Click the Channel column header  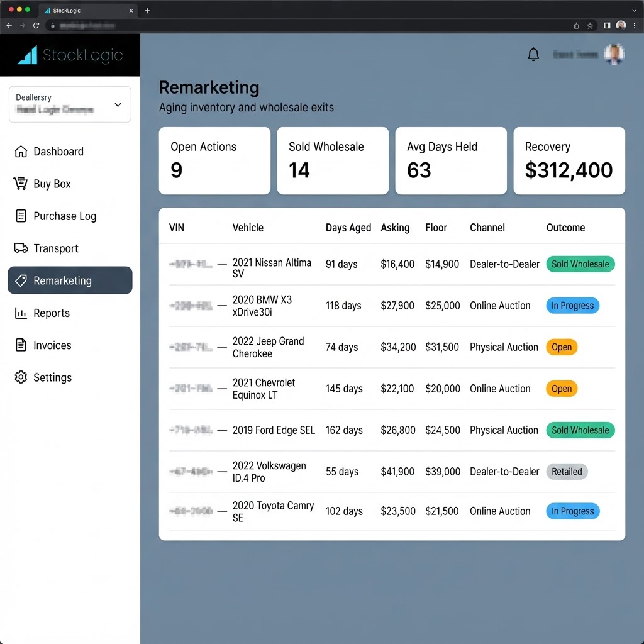pos(487,228)
